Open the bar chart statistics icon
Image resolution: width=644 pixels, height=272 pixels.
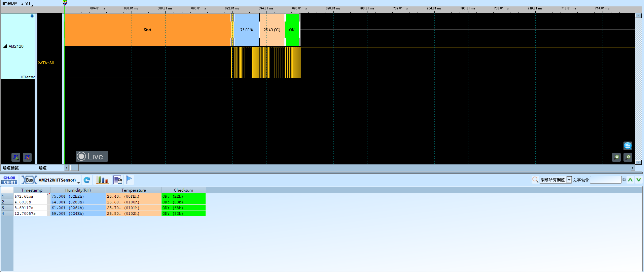pyautogui.click(x=102, y=180)
